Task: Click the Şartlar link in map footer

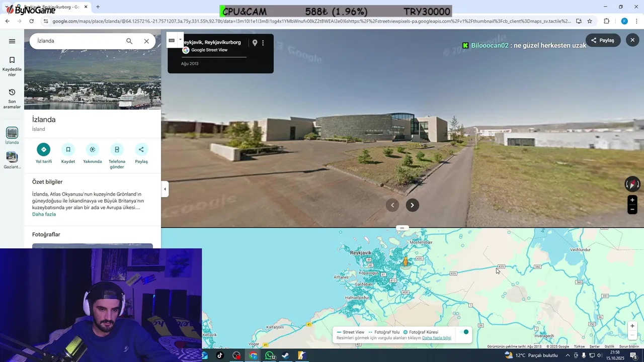Action: (x=595, y=346)
